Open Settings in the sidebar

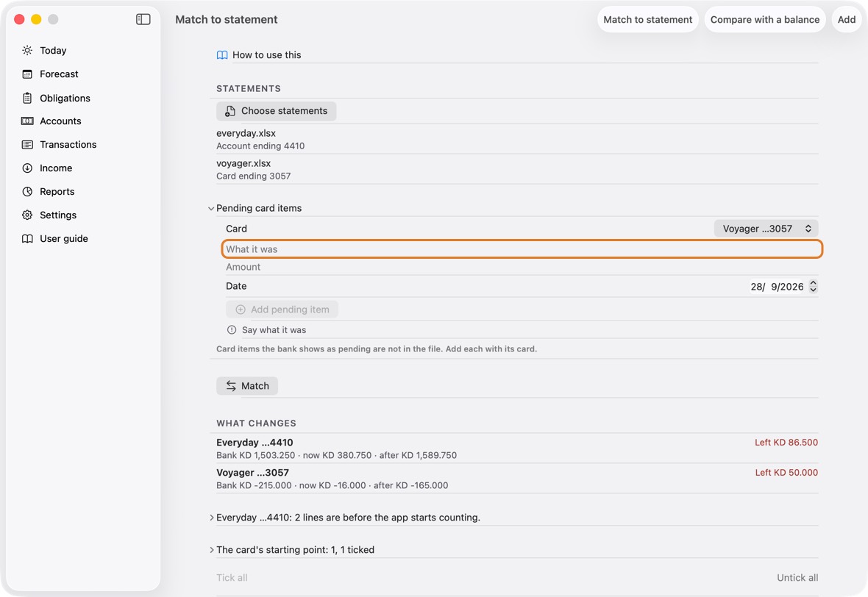(x=58, y=215)
